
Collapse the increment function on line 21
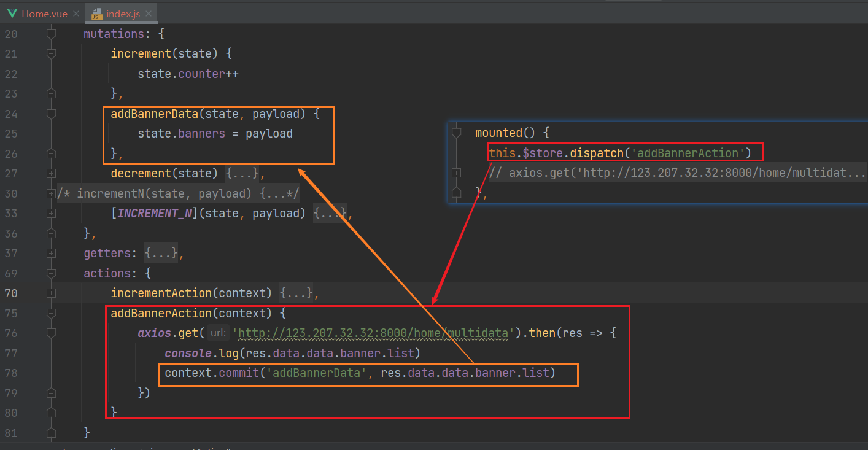coord(51,54)
